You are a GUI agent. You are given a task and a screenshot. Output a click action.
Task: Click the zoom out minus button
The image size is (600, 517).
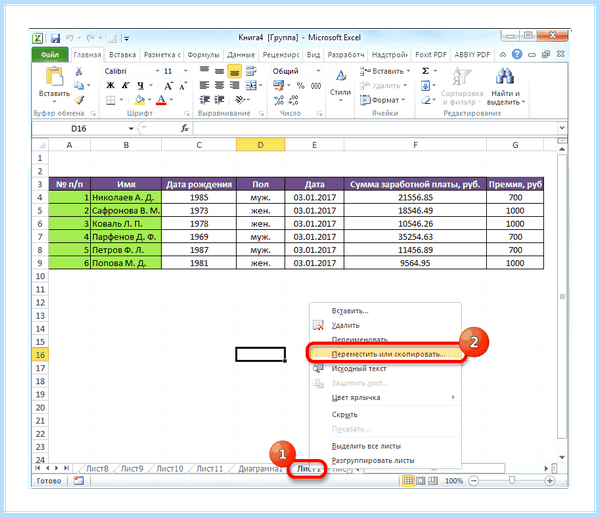click(x=474, y=481)
